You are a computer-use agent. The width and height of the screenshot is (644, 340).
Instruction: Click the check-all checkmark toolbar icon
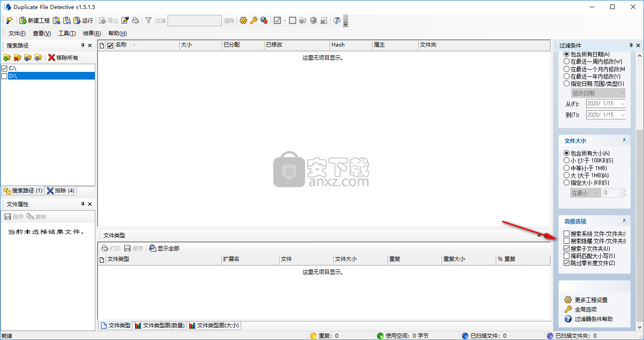(x=277, y=20)
